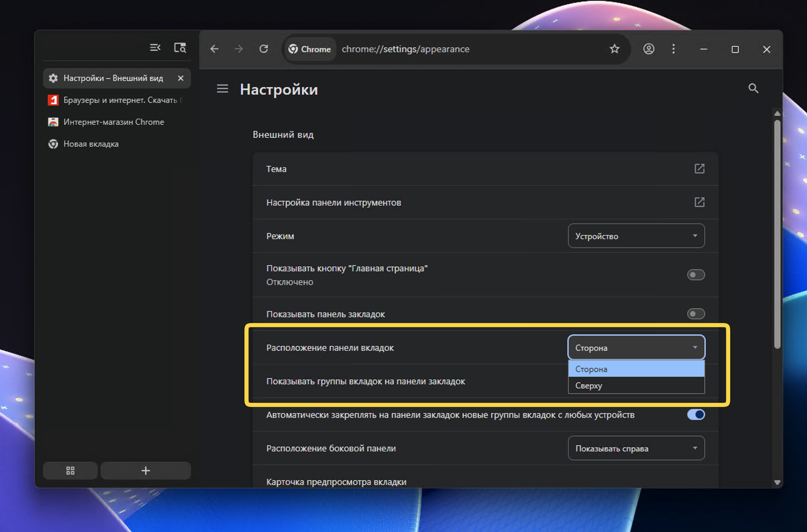Screen dimensions: 807x532
Task: Enable Показывать панель закладок switch
Action: (x=696, y=314)
